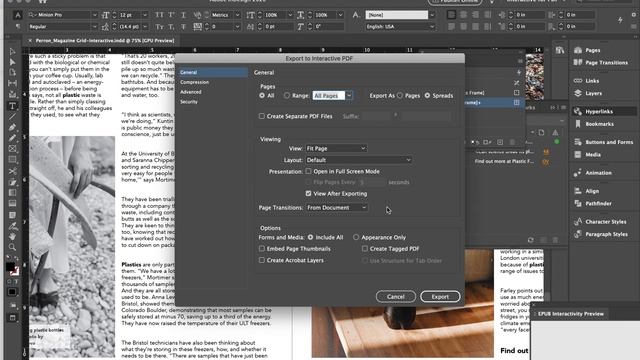Enable Create Separate PDF Files checkbox

pos(262,116)
